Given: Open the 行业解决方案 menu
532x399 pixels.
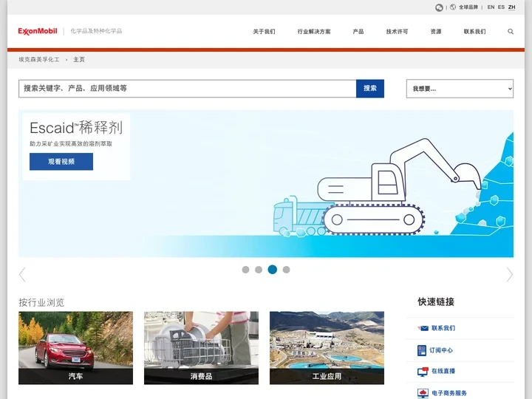Looking at the screenshot, I should click(314, 32).
